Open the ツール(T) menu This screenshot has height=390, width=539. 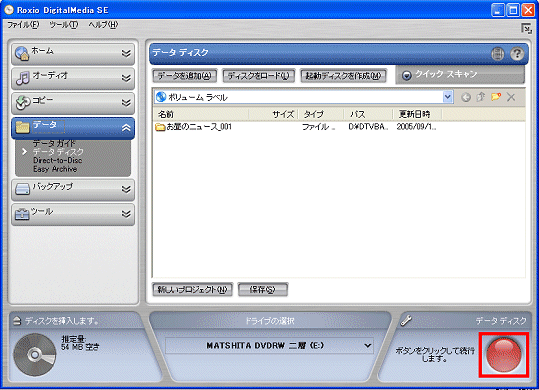point(64,25)
